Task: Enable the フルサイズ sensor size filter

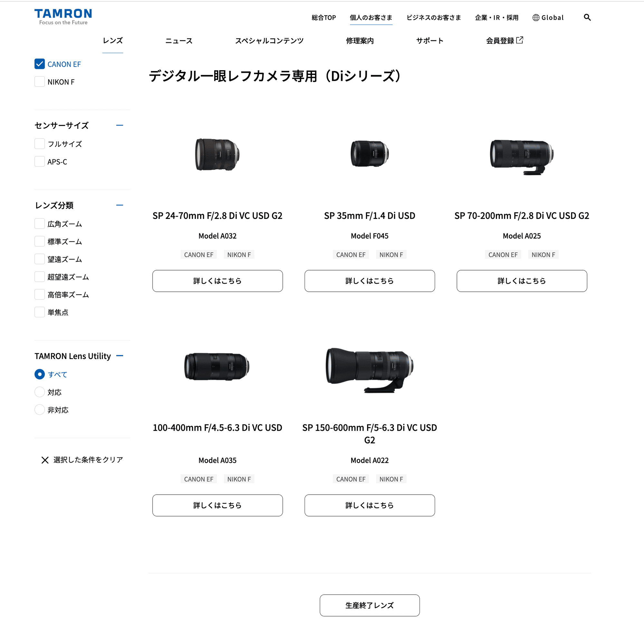Action: 39,143
